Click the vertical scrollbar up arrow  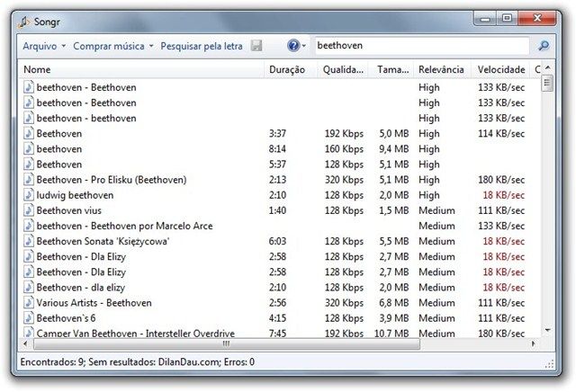[547, 67]
